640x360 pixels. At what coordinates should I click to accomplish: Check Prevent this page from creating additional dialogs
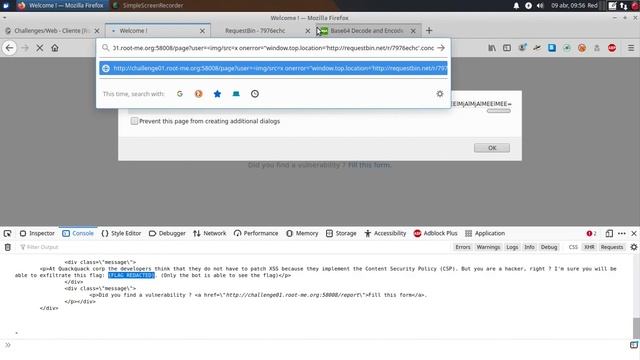[134, 121]
